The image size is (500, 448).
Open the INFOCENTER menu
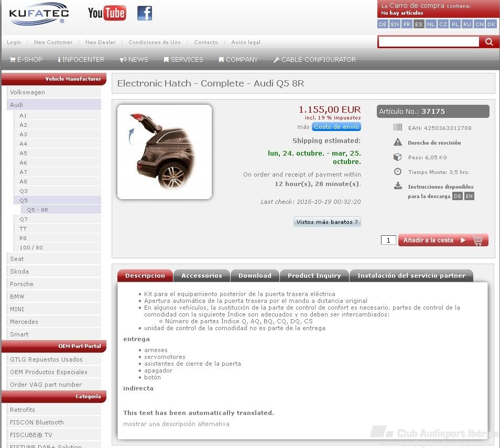point(81,60)
